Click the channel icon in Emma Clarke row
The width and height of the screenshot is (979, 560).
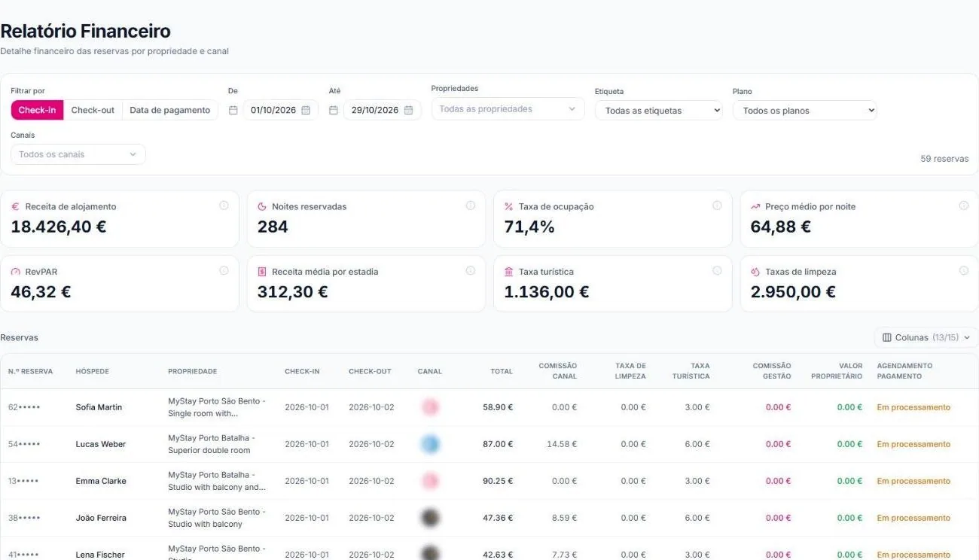point(430,481)
